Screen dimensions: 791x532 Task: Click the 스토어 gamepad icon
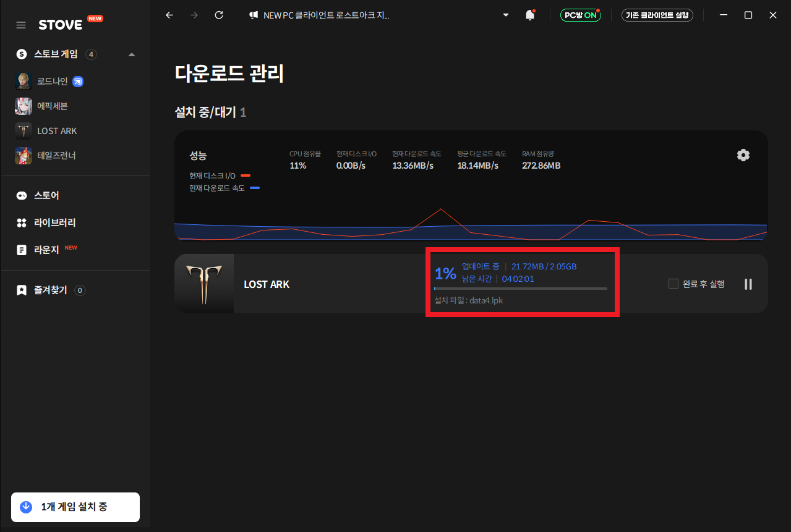22,195
